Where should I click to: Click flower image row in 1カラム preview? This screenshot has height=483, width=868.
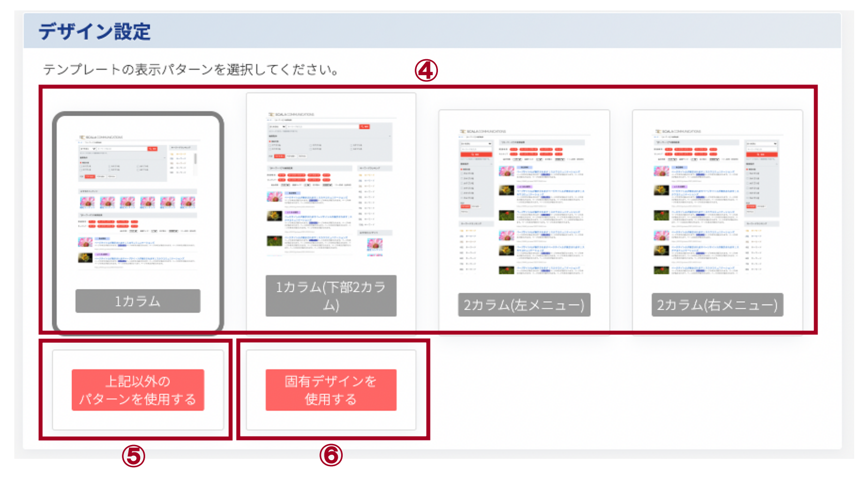pyautogui.click(x=138, y=202)
